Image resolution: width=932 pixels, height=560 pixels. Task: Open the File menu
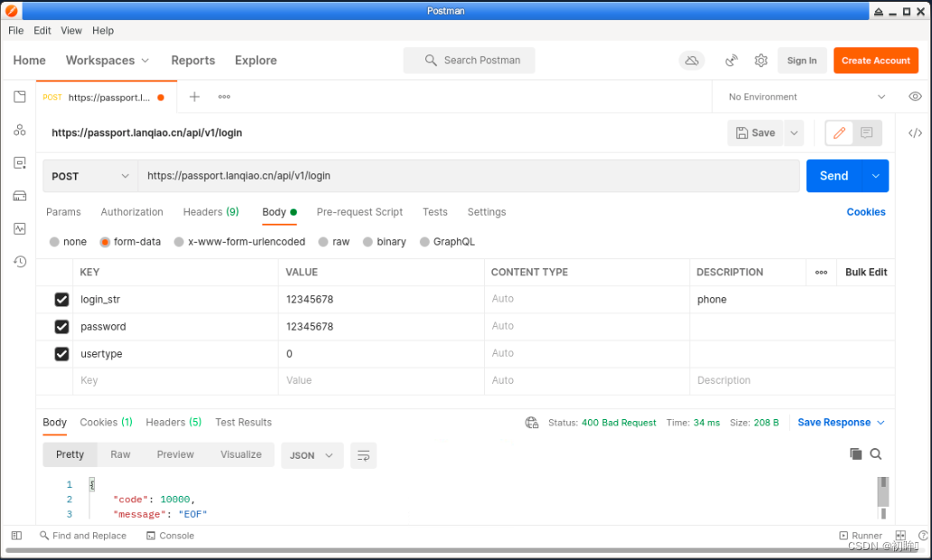pos(16,31)
